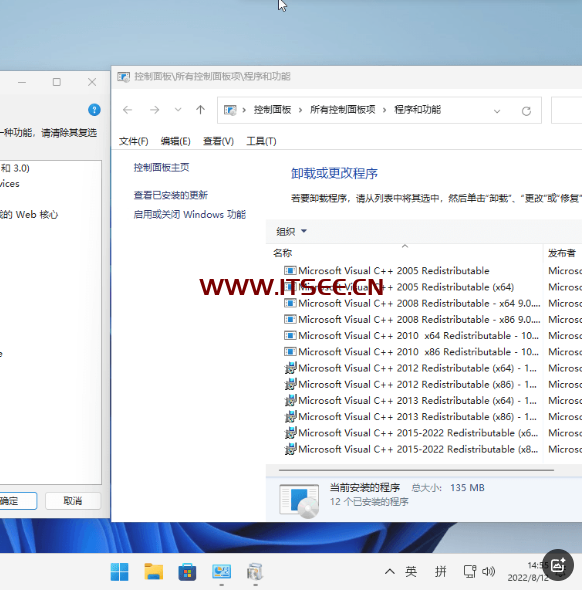Refresh the Programs and Features list
The height and width of the screenshot is (591, 582).
(x=526, y=111)
